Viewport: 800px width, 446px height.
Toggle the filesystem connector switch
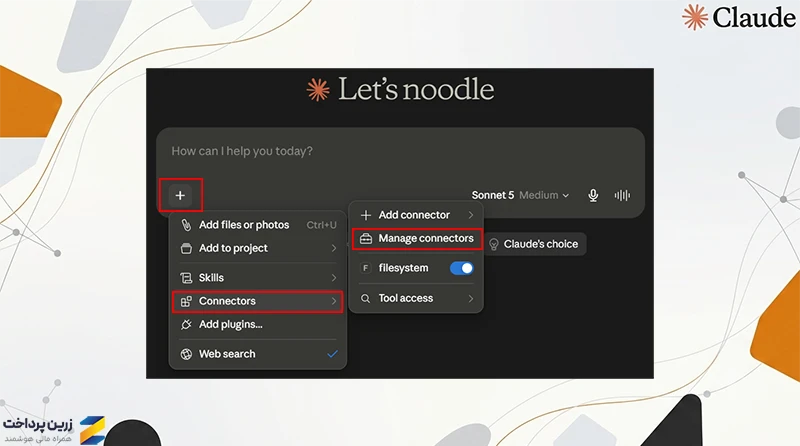coord(462,268)
